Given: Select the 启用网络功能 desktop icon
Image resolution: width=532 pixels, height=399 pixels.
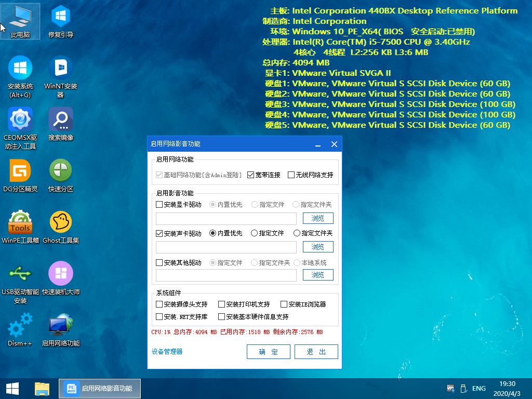Looking at the screenshot, I should coord(61,330).
